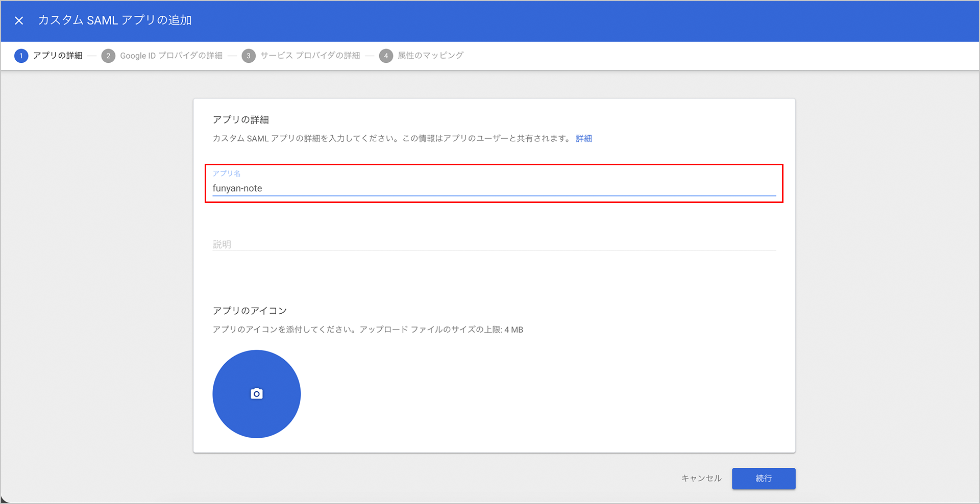Click the step 2 number circle
980x504 pixels.
point(108,56)
